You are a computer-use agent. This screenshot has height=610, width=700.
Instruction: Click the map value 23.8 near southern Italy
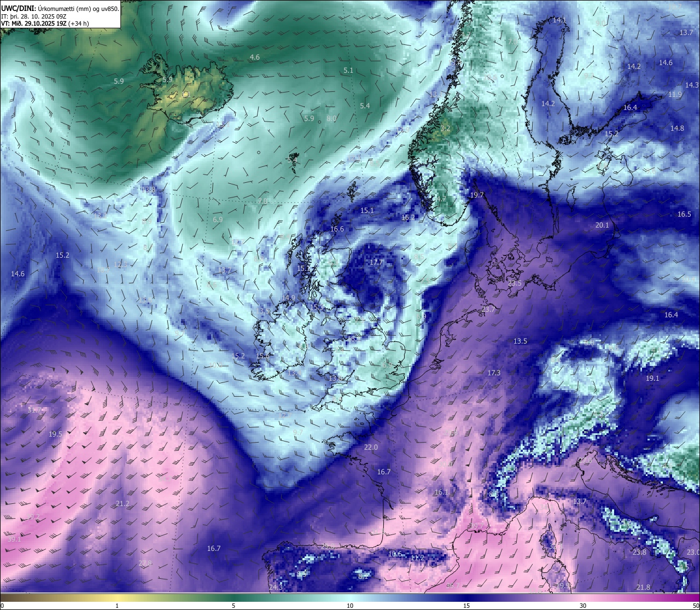point(639,552)
